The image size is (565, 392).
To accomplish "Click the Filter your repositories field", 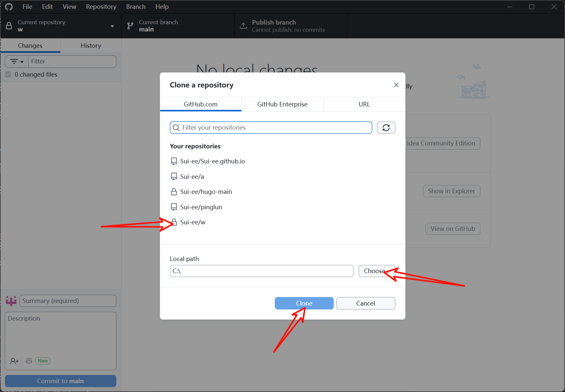I will click(x=271, y=127).
